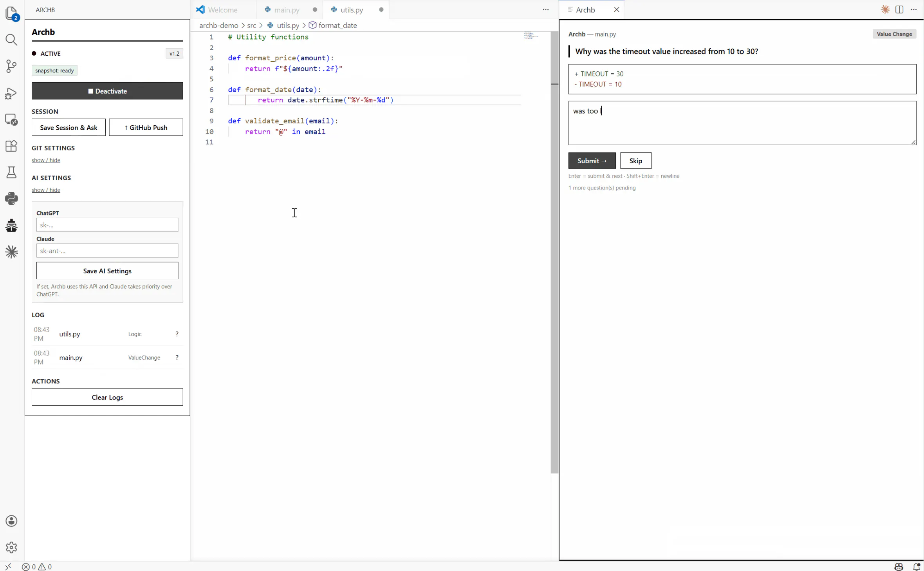Open the Search view icon
Image resolution: width=924 pixels, height=571 pixels.
point(11,40)
